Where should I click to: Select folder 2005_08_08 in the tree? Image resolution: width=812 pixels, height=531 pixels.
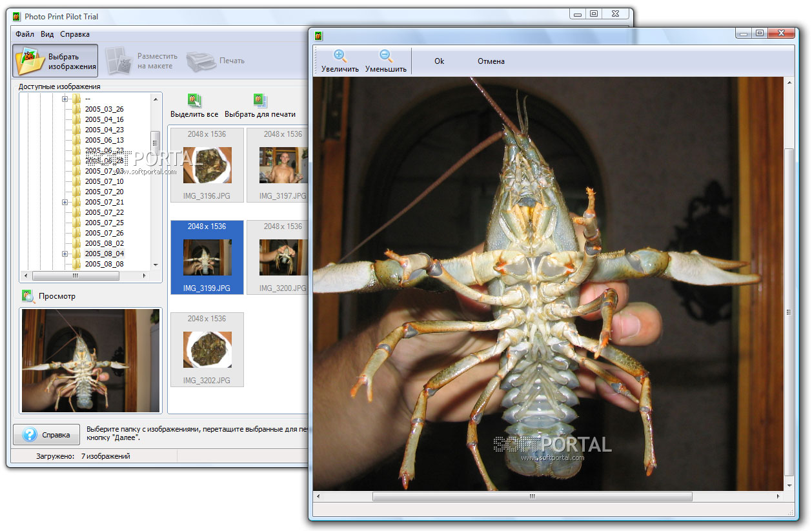[104, 264]
